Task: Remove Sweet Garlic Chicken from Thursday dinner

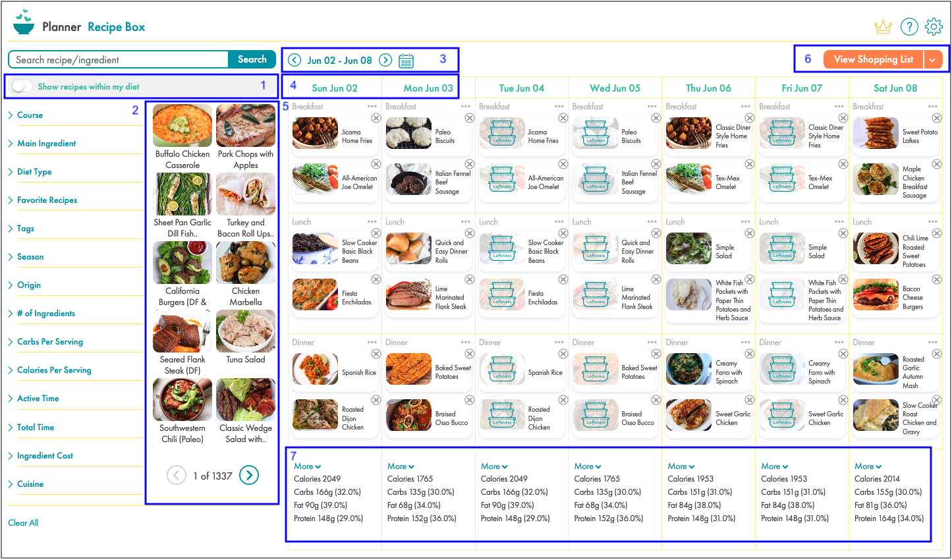Action: point(749,400)
